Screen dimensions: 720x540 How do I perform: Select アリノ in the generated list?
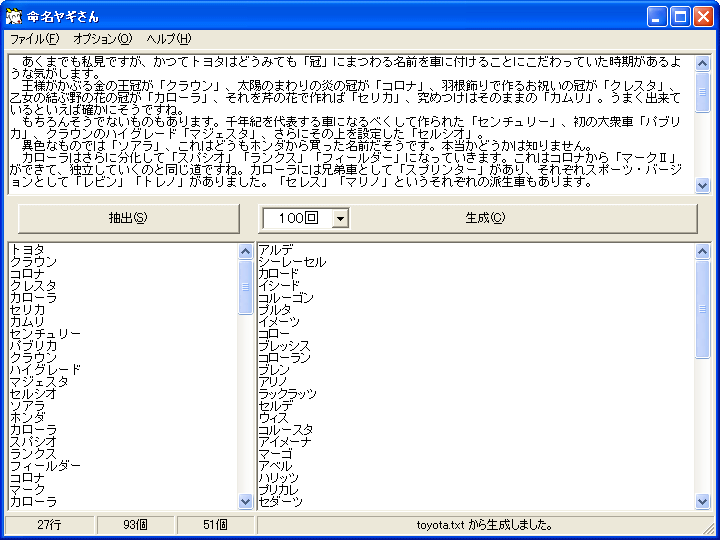(x=273, y=382)
